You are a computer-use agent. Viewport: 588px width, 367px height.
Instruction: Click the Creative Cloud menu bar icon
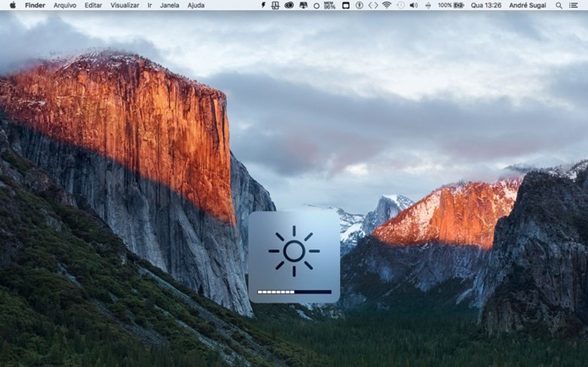[289, 5]
